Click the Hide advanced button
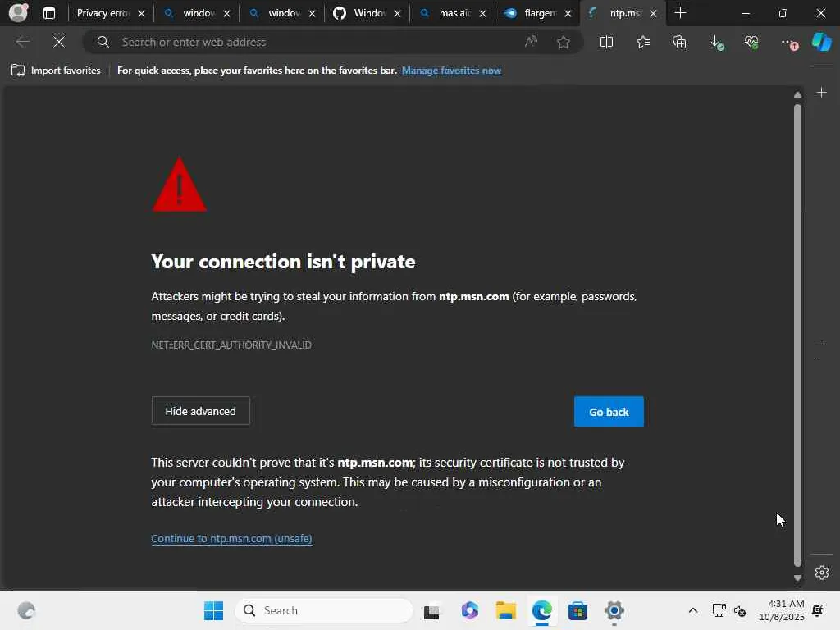Viewport: 840px width, 630px height. pyautogui.click(x=200, y=411)
